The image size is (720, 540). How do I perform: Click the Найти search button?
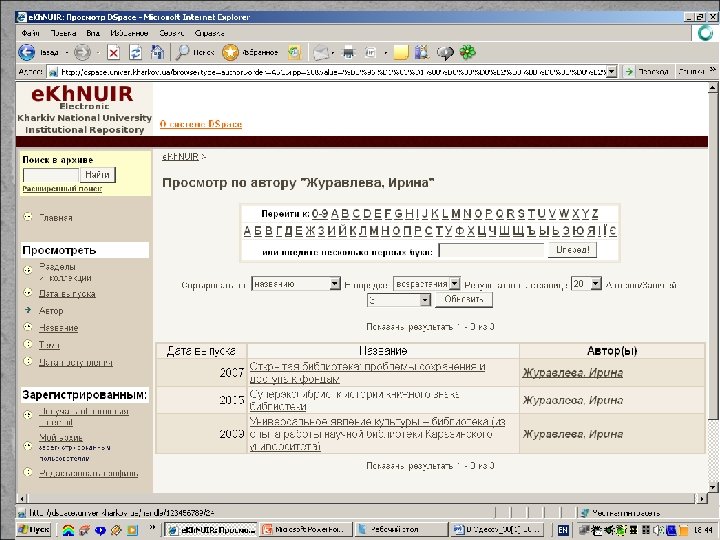pyautogui.click(x=97, y=174)
